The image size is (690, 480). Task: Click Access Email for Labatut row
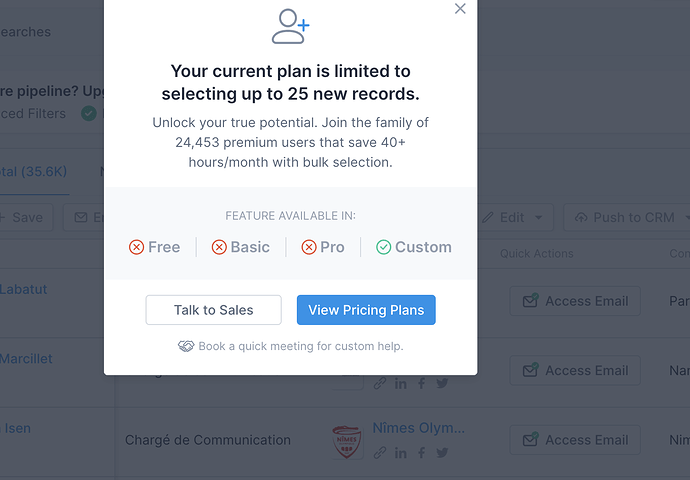pyautogui.click(x=575, y=301)
